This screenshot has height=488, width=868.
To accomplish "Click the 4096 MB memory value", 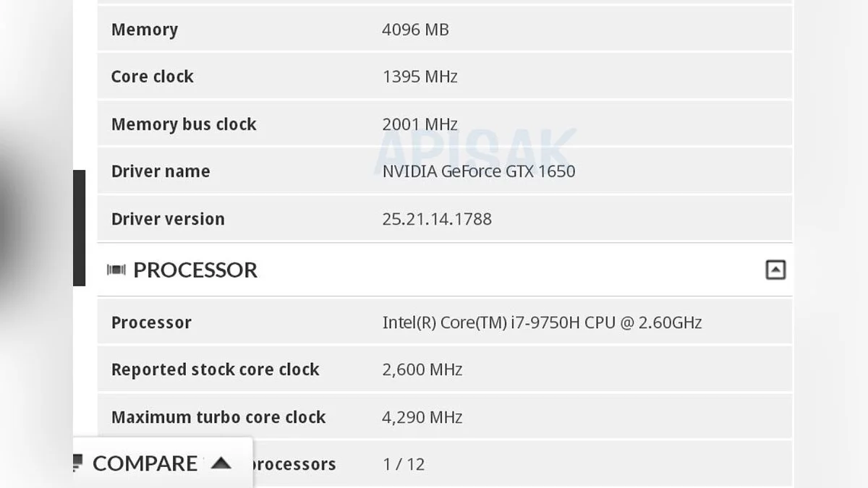I will 415,30.
